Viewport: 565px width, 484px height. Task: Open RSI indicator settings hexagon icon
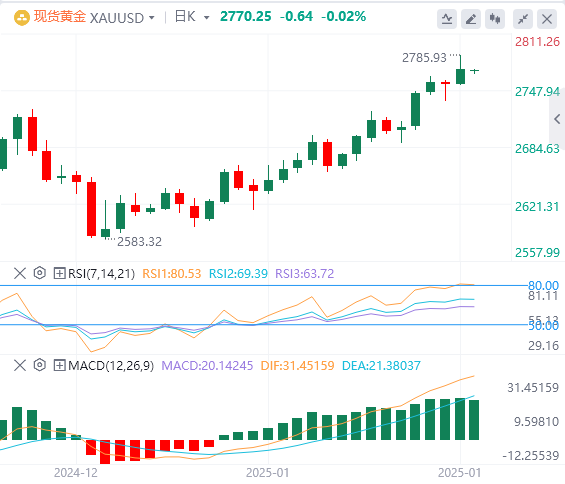(x=40, y=273)
